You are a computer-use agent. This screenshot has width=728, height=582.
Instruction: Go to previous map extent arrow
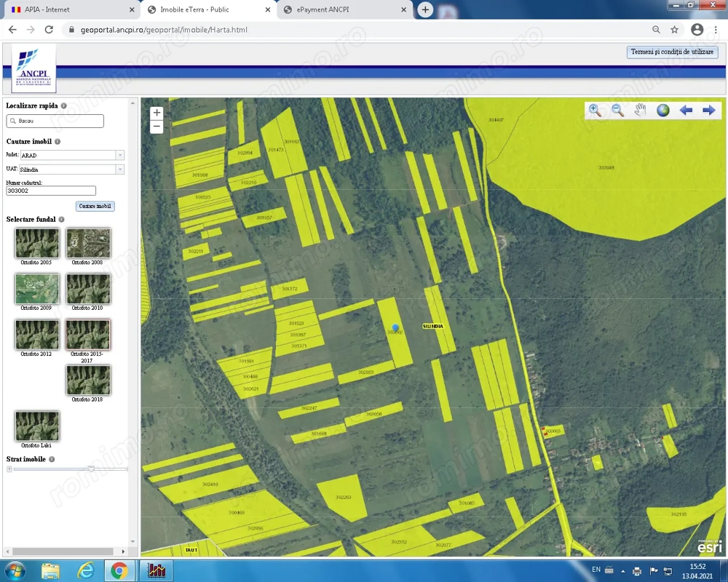point(686,110)
